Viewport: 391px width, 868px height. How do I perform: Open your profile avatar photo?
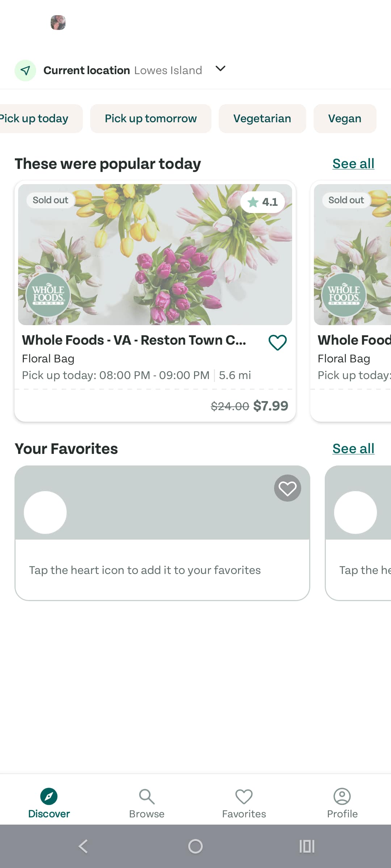58,22
